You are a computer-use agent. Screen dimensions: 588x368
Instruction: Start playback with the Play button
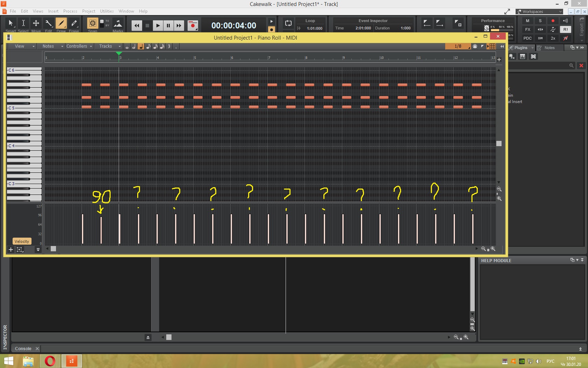(x=158, y=26)
